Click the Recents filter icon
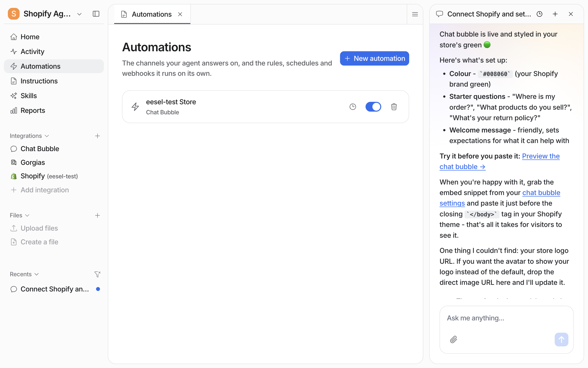Image resolution: width=588 pixels, height=368 pixels. [98, 274]
